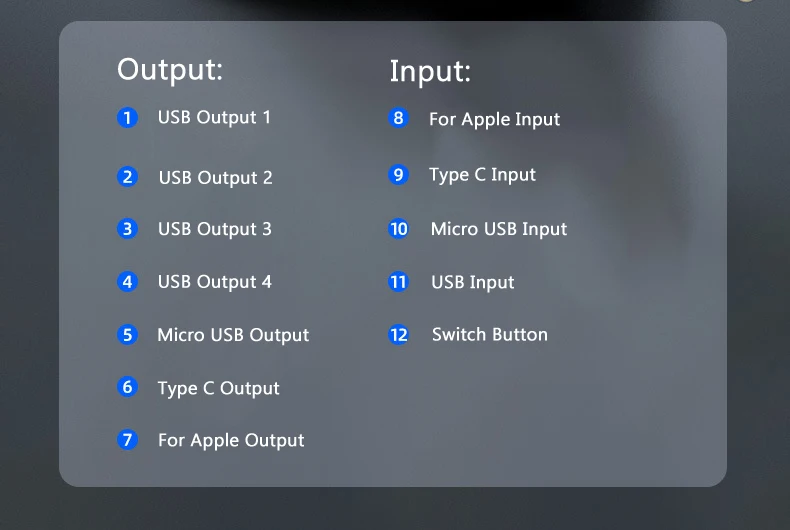Image resolution: width=790 pixels, height=530 pixels.
Task: Click the blue number 5 badge
Action: 127,335
